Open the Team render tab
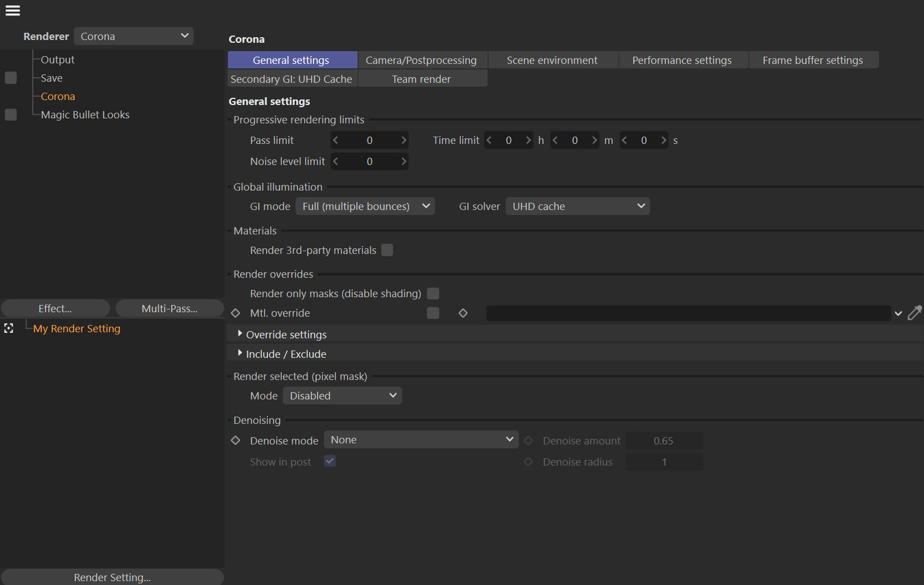Image resolution: width=924 pixels, height=585 pixels. (x=423, y=79)
